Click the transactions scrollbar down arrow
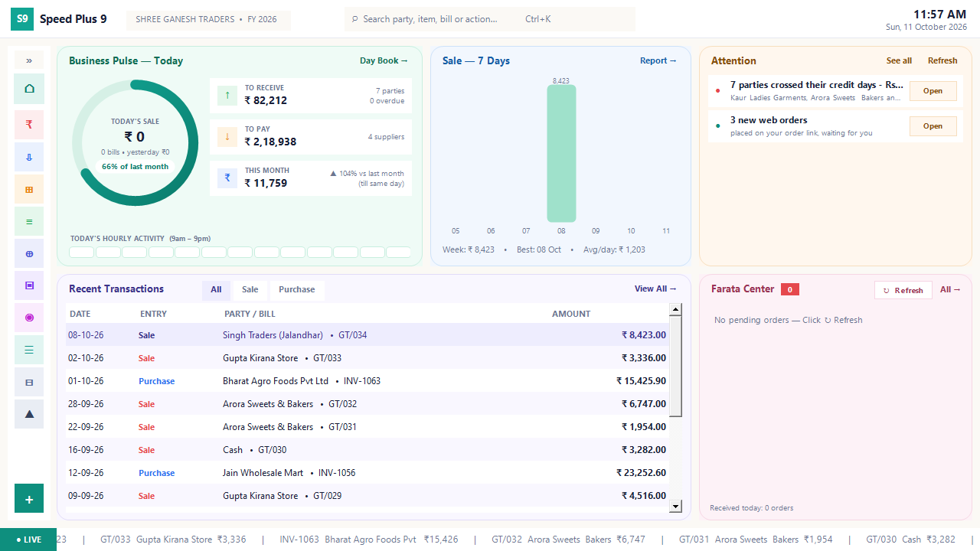The width and height of the screenshot is (980, 551). pos(675,506)
